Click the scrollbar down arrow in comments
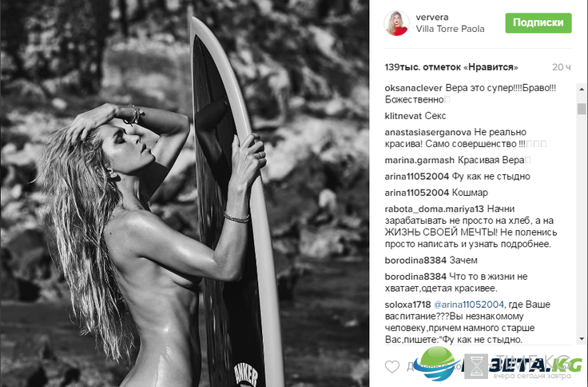 coord(582,339)
